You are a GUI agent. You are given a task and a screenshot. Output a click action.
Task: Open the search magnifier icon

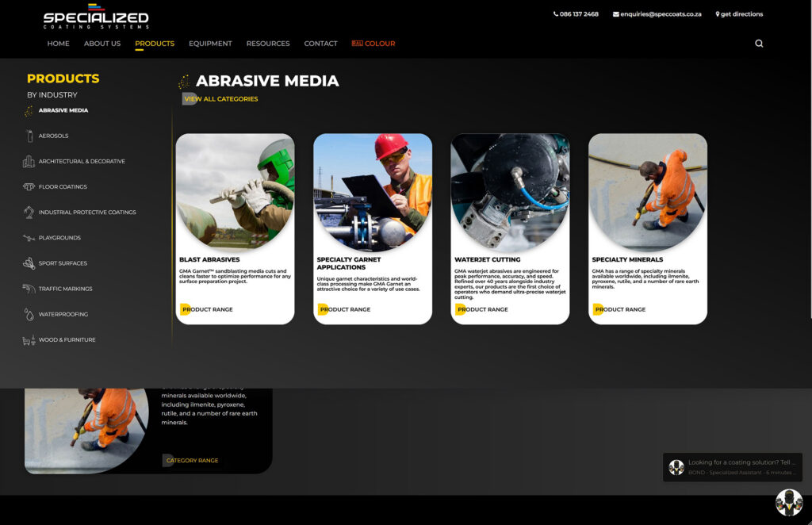tap(759, 44)
